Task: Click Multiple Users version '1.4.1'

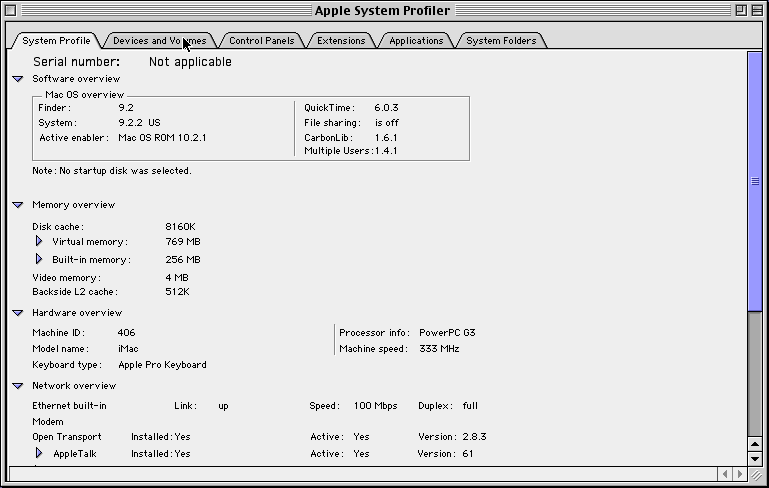Action: [x=386, y=151]
